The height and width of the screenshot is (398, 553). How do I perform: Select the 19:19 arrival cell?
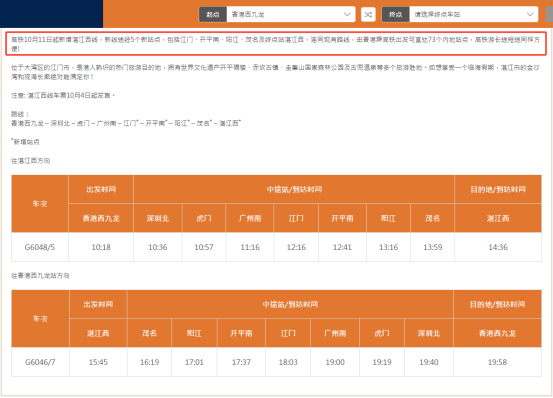click(x=382, y=362)
